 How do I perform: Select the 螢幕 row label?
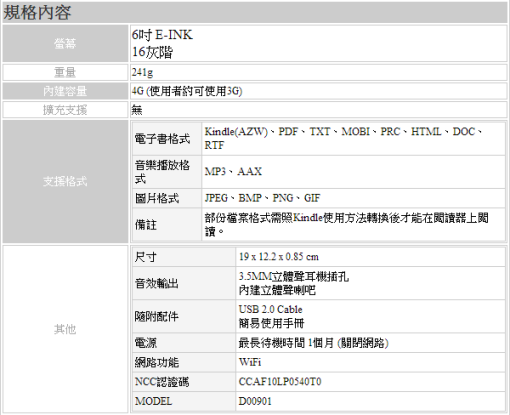65,43
